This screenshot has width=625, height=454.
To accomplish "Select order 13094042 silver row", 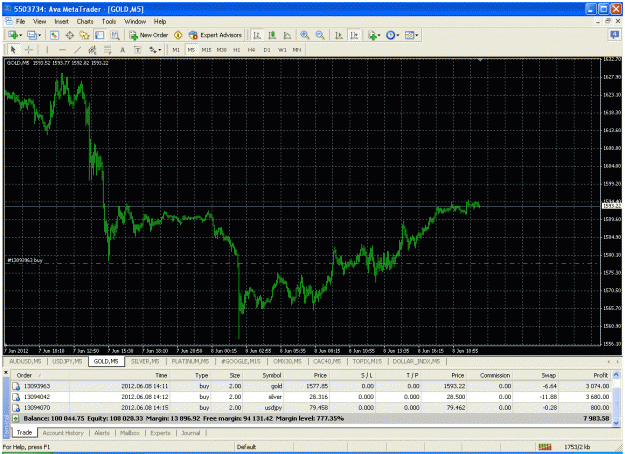I will [x=311, y=397].
